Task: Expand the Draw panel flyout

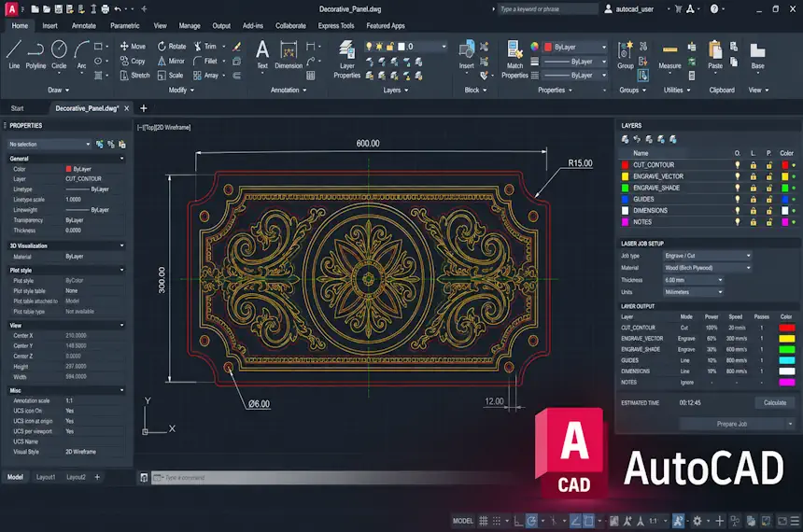Action: [x=59, y=91]
